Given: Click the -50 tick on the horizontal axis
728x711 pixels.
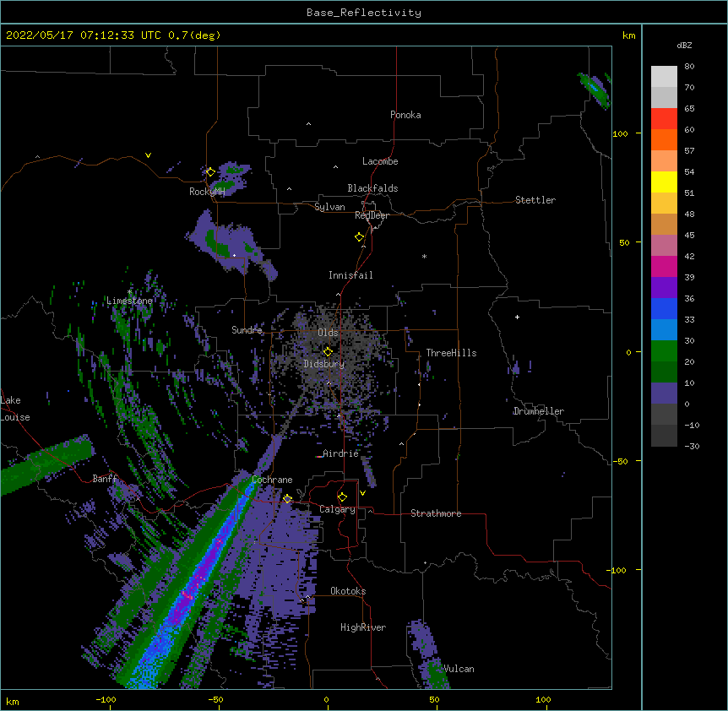Looking at the screenshot, I should tap(215, 699).
